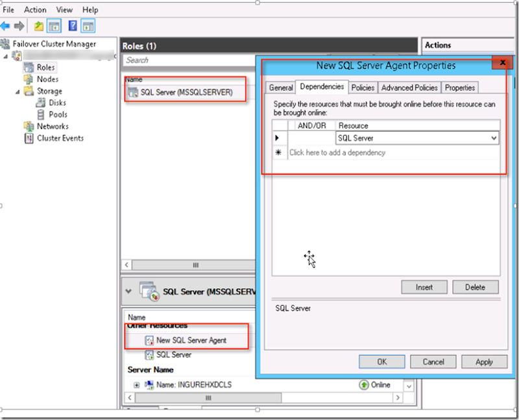The width and height of the screenshot is (519, 420).
Task: Click the resources pane horizontal scrollbar thumb
Action: click(x=208, y=397)
